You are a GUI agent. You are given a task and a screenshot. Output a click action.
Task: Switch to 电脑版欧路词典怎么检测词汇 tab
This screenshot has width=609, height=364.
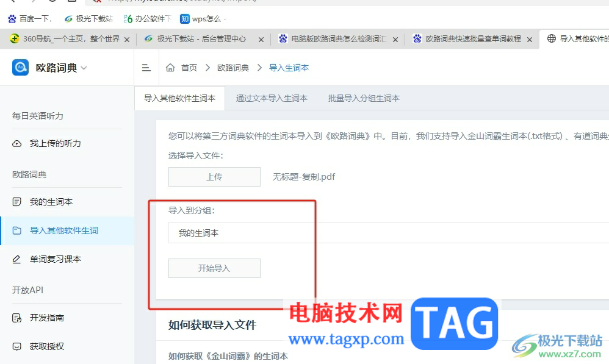pyautogui.click(x=339, y=39)
